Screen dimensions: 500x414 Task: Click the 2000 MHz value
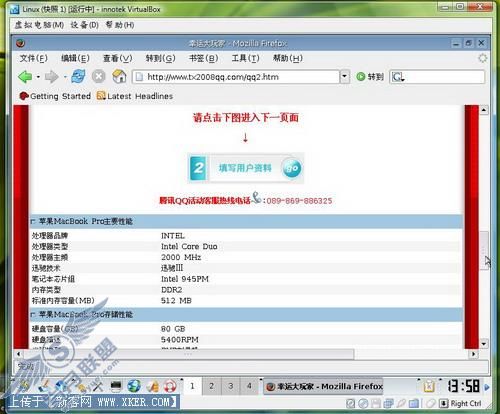(181, 257)
